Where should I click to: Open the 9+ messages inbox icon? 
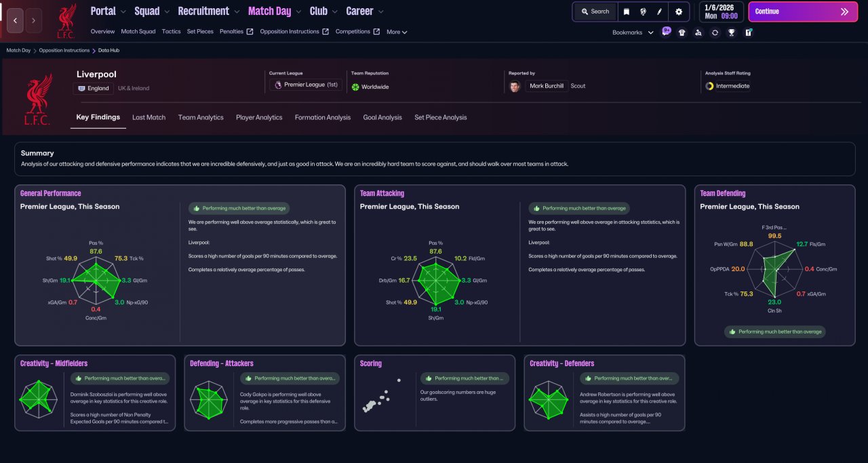[666, 32]
